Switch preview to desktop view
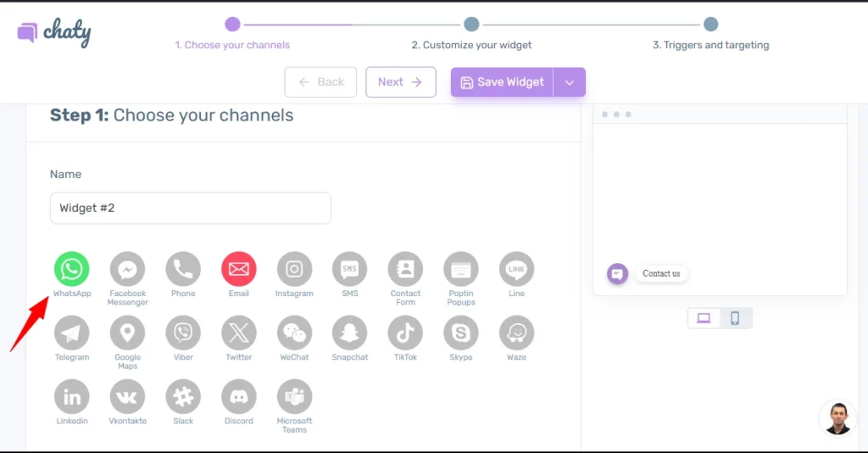This screenshot has width=868, height=453. click(704, 318)
